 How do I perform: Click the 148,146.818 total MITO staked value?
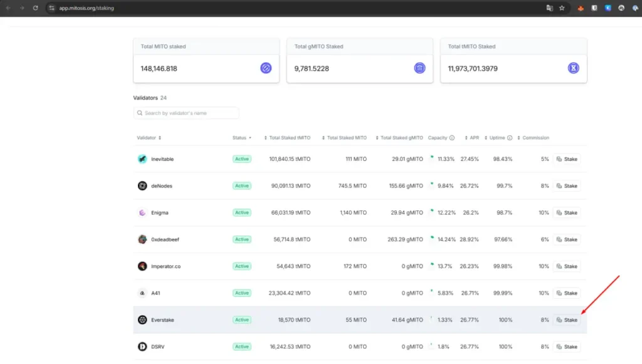(x=159, y=69)
